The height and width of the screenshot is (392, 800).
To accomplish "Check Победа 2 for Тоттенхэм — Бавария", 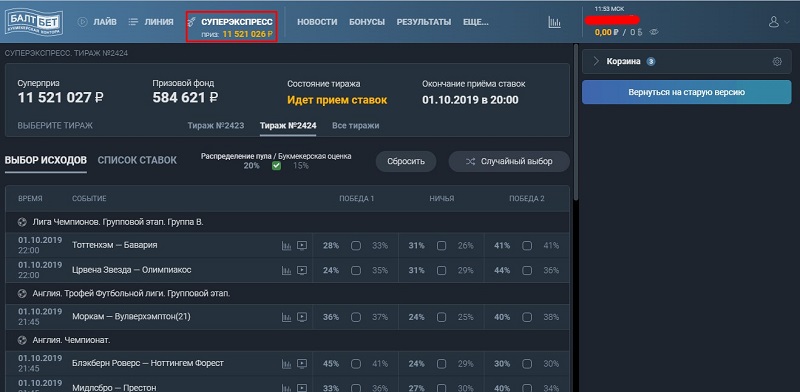I will 527,246.
